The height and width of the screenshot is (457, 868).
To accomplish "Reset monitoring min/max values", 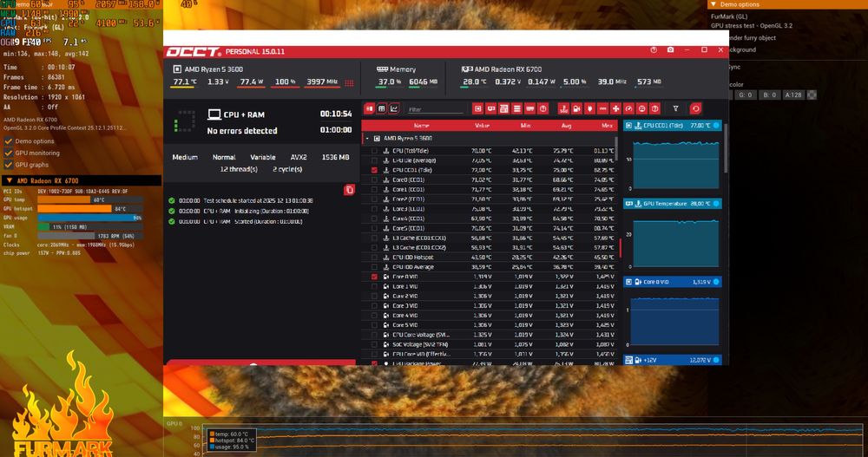I will click(x=696, y=109).
